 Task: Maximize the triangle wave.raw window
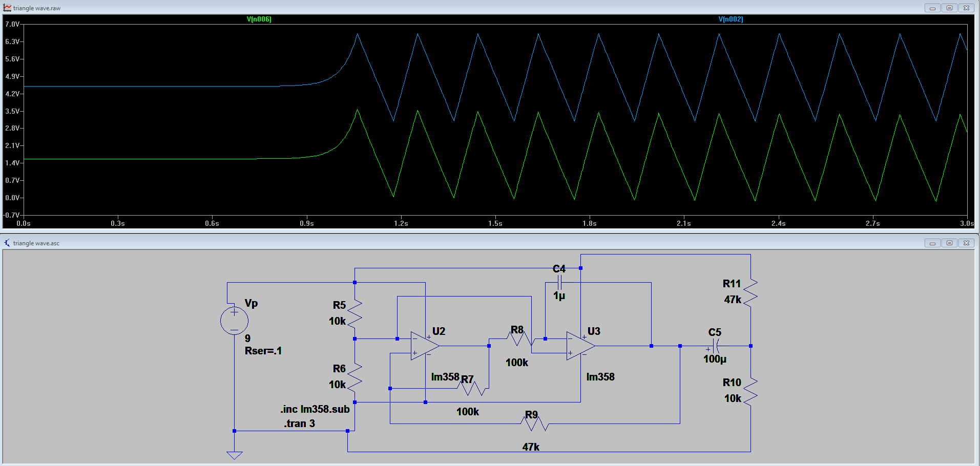tap(949, 8)
